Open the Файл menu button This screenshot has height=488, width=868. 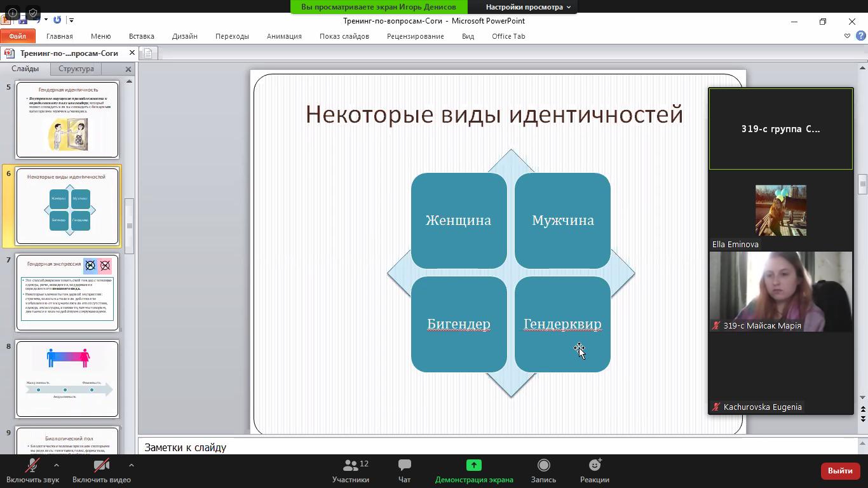point(17,36)
